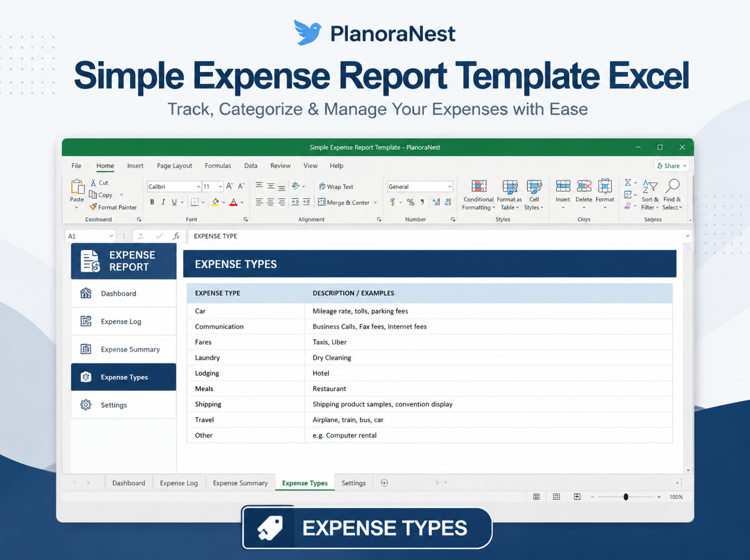Switch to the Page Layout tab
Viewport: 750px width, 560px height.
[x=174, y=166]
